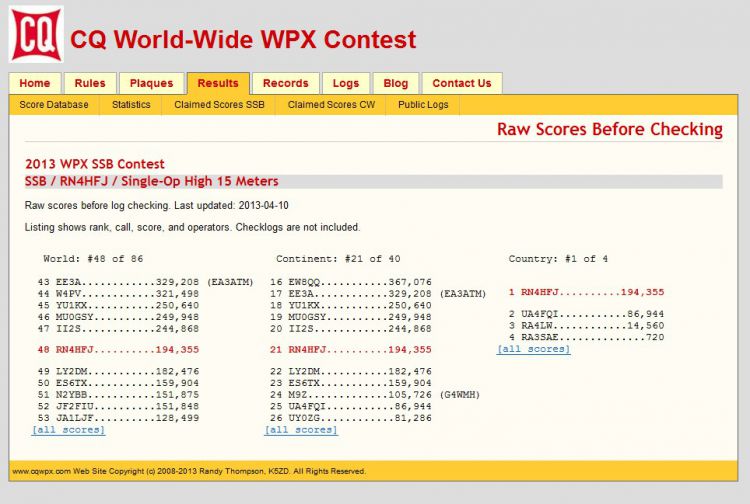750x504 pixels.
Task: Open Public Logs submenu item
Action: point(423,105)
